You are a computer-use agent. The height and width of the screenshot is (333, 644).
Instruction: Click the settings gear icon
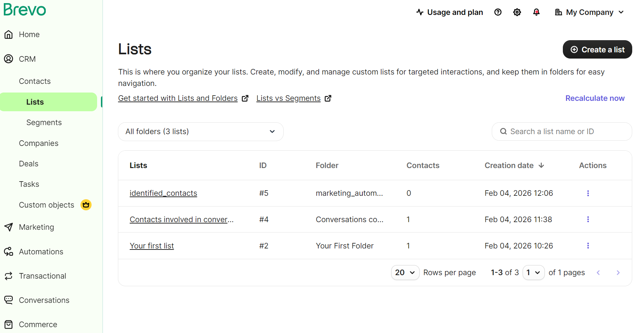pyautogui.click(x=517, y=12)
